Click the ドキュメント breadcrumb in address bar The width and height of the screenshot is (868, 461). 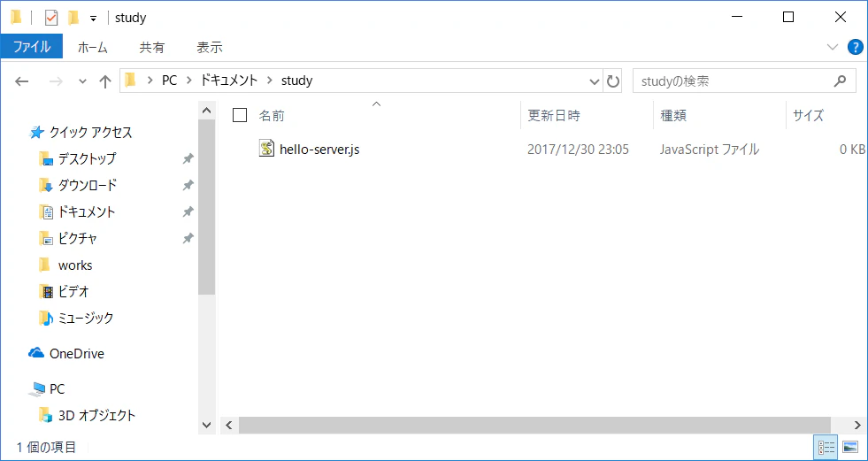pos(229,81)
